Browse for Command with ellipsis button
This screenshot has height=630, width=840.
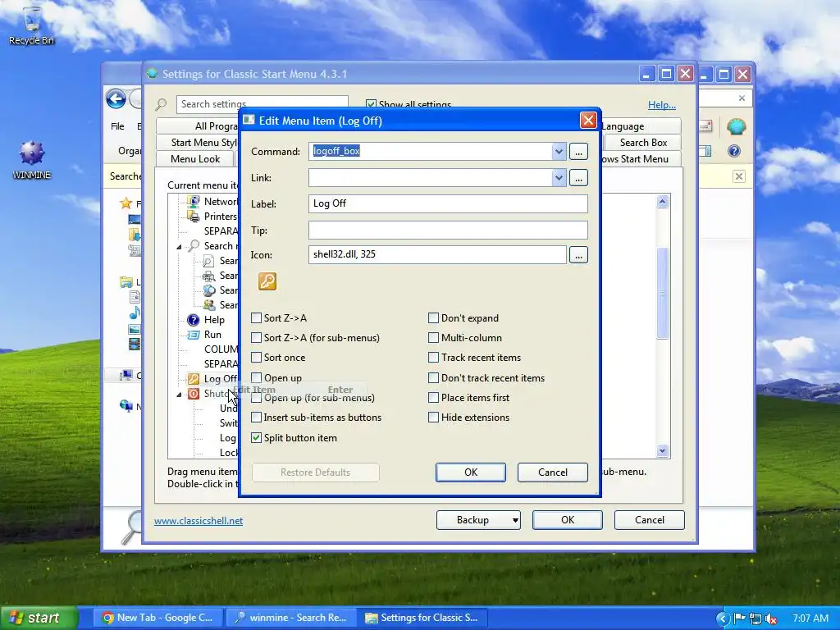578,152
